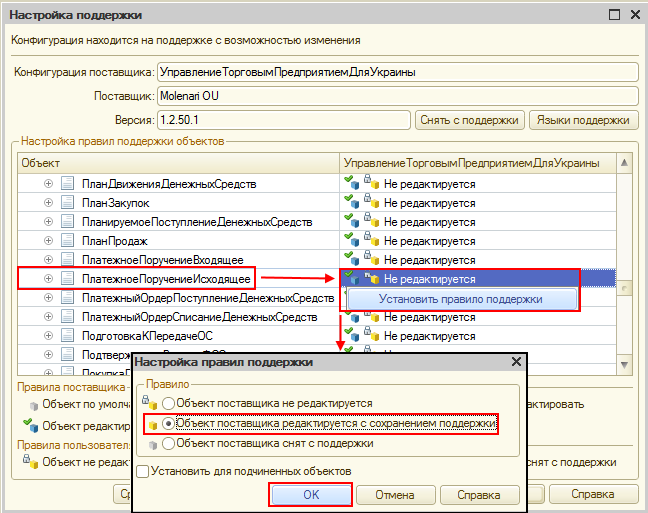Screen dimensions: 648x513
Task: Click document icon of ПланЗакупок
Action: pos(67,202)
